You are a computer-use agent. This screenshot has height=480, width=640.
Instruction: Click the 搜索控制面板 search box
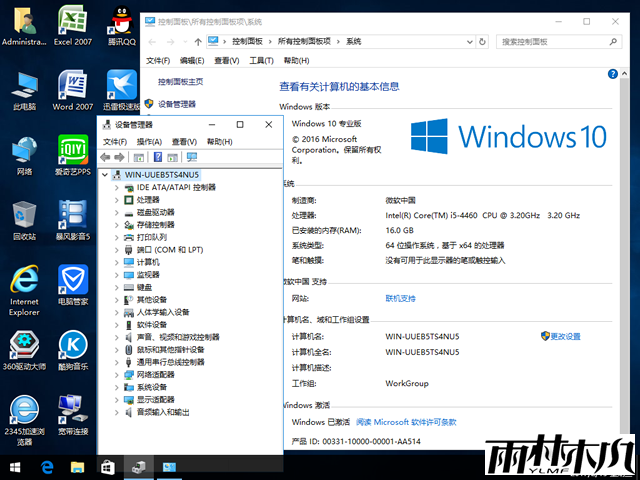coord(555,41)
